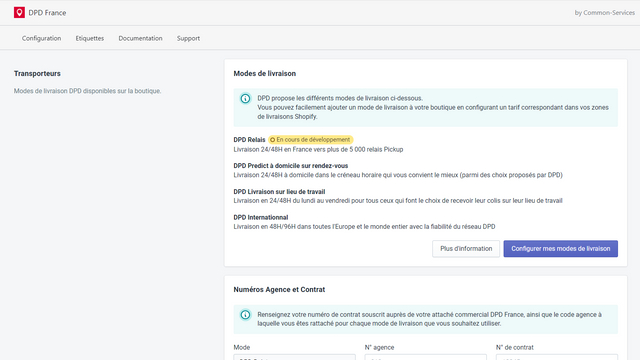
Task: Select the DPD Internationnal heading
Action: 261,217
